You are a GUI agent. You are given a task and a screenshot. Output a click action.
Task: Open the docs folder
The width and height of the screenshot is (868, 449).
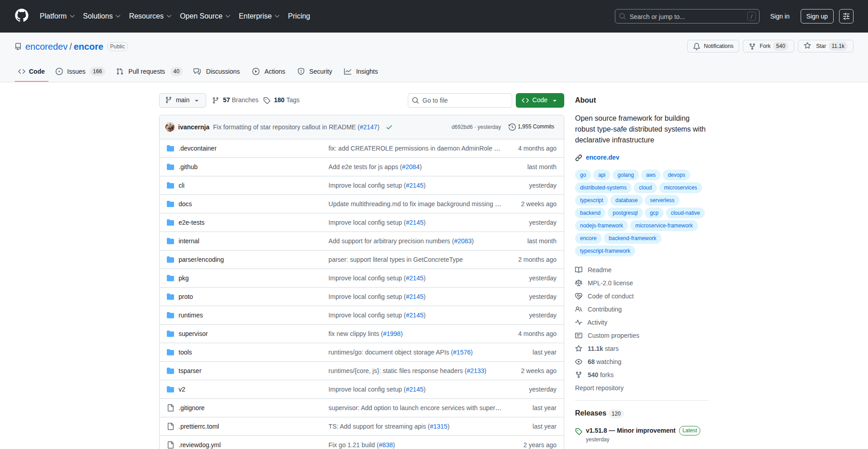tap(185, 204)
